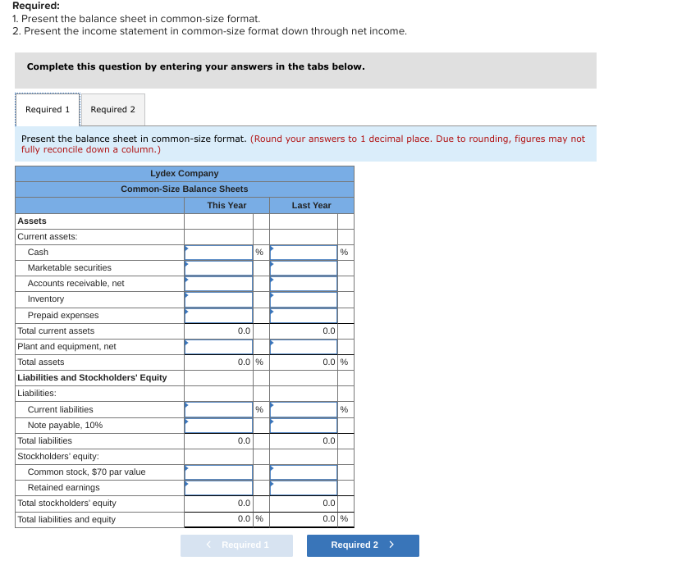Click Note payable Last Year input field
This screenshot has height=588, width=700.
pos(303,425)
